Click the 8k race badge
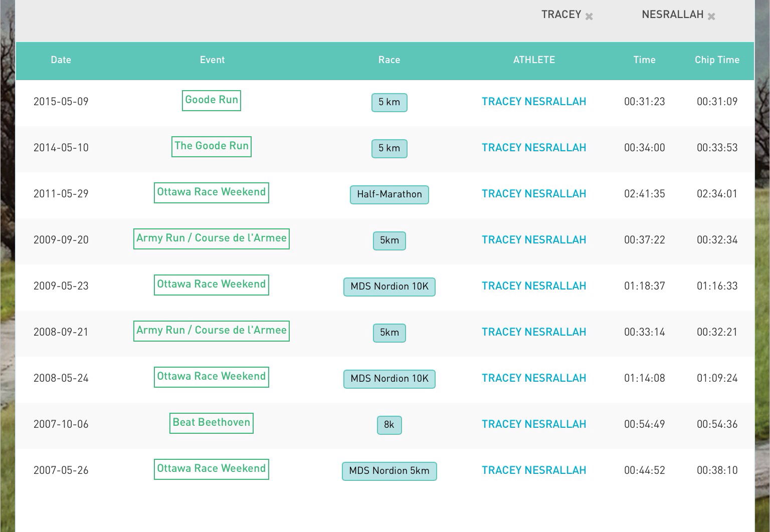The image size is (770, 532). pos(389,425)
